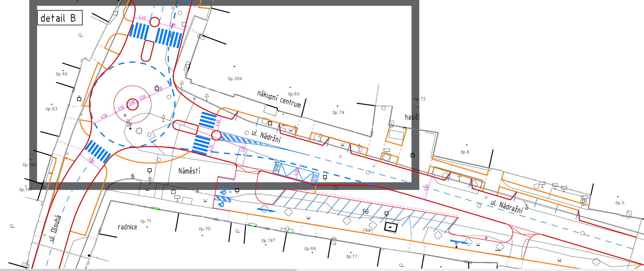
Task: Select the "Náměstí" square label
Action: click(189, 171)
